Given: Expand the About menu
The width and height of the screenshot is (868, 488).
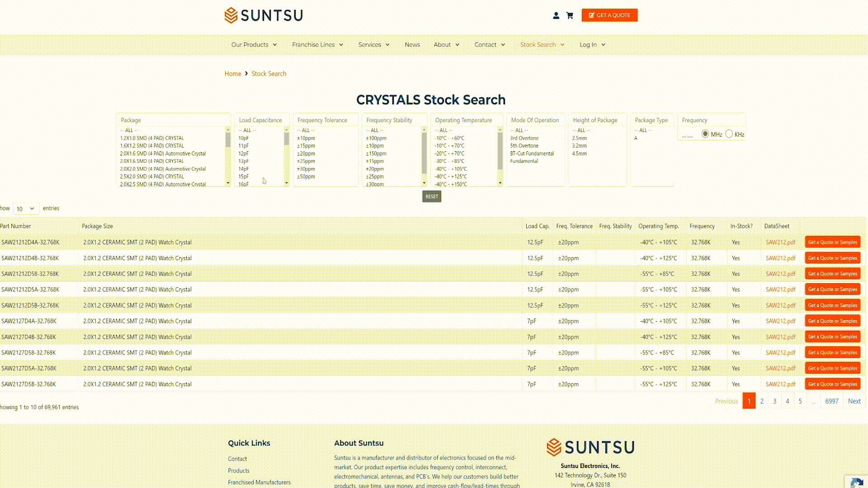Looking at the screenshot, I should click(x=447, y=45).
